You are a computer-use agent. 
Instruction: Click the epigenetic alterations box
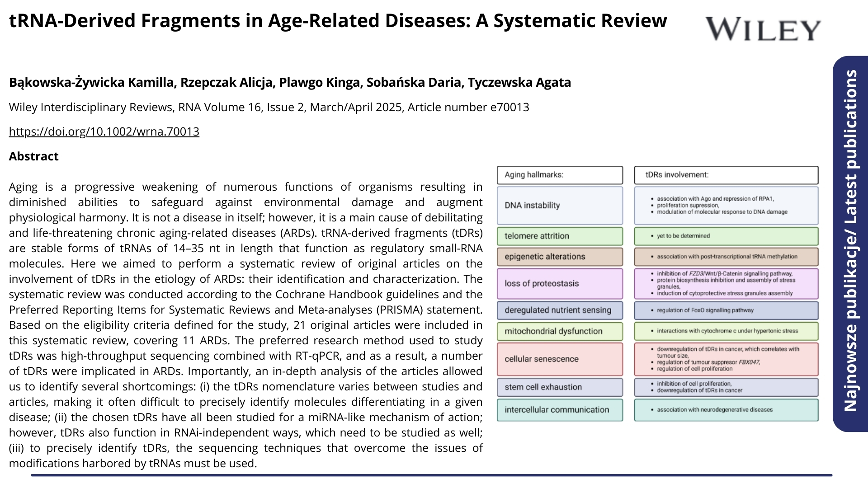[x=560, y=257]
